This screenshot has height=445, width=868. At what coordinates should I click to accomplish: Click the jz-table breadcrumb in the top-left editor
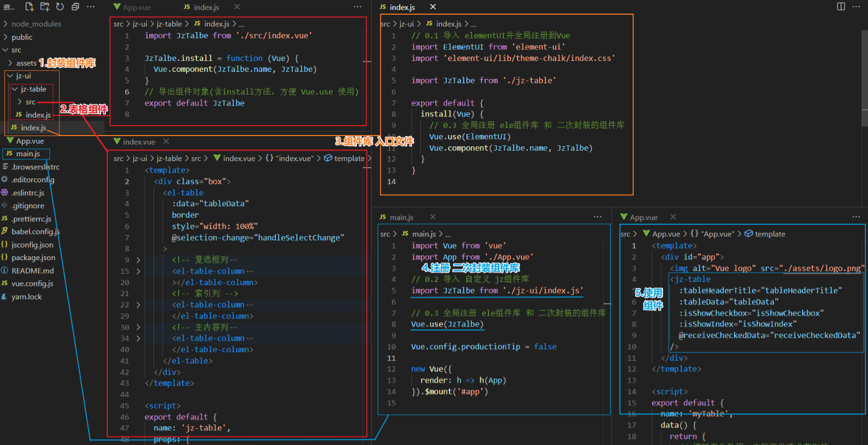(169, 24)
